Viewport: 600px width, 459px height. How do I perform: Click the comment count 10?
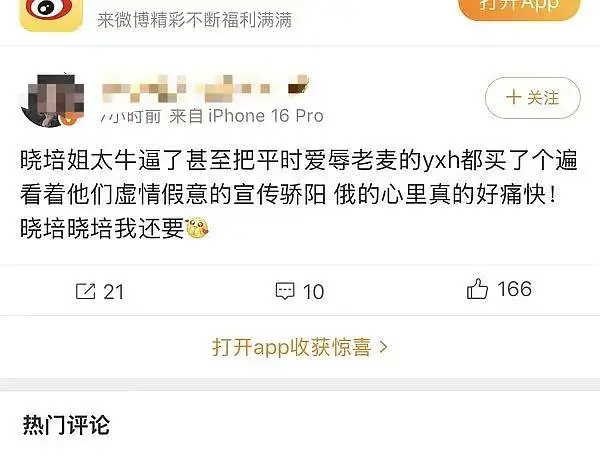coord(314,292)
